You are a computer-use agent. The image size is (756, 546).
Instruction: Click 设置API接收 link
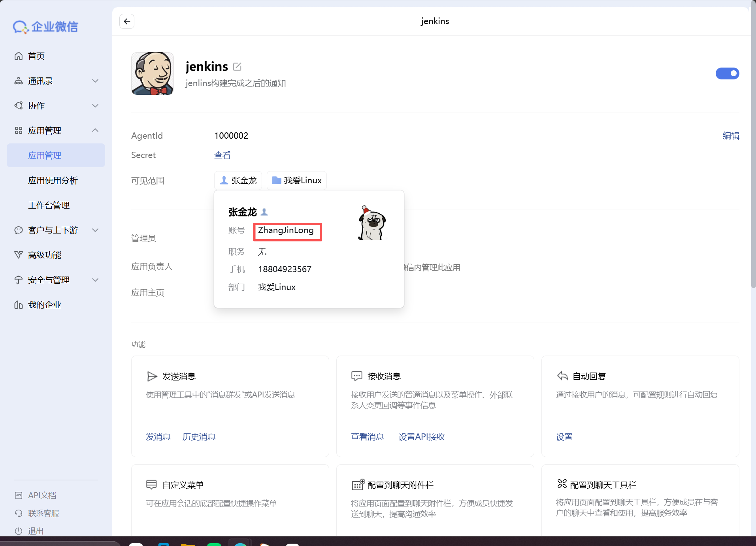pyautogui.click(x=422, y=437)
